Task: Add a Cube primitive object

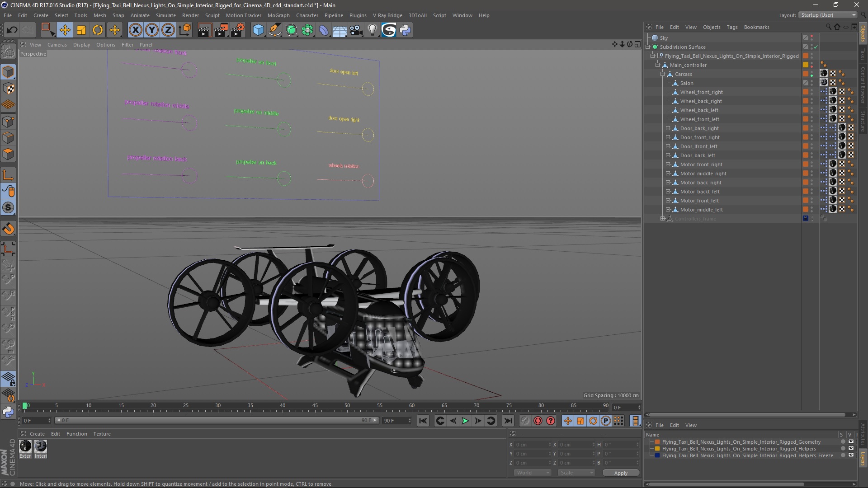Action: pyautogui.click(x=258, y=30)
